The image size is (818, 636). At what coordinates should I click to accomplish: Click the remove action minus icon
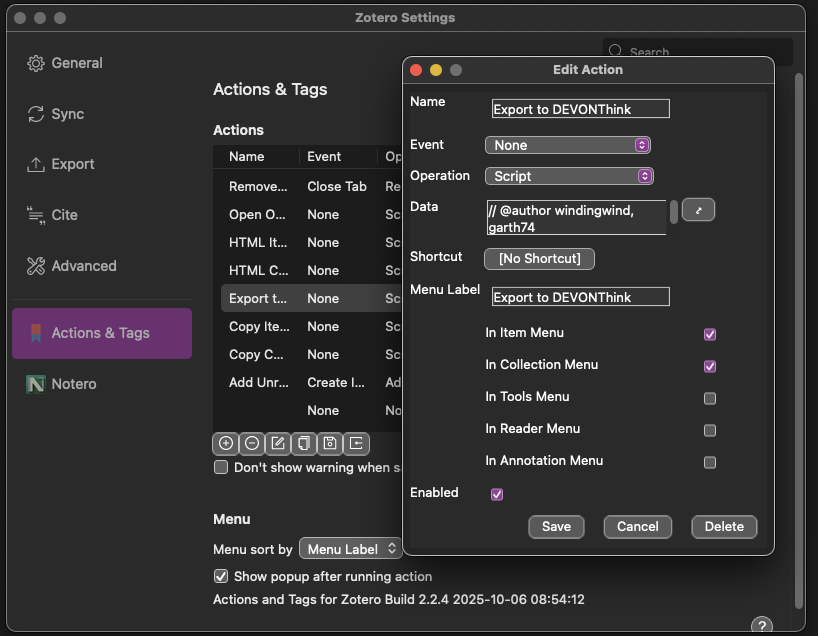pyautogui.click(x=252, y=443)
